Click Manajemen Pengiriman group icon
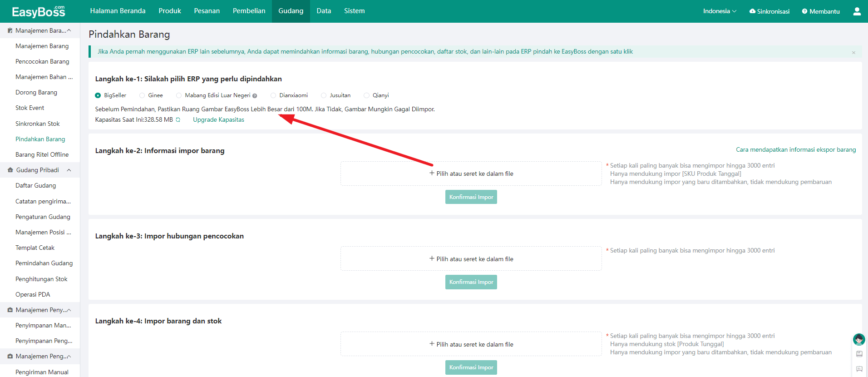The image size is (868, 377). pos(10,356)
